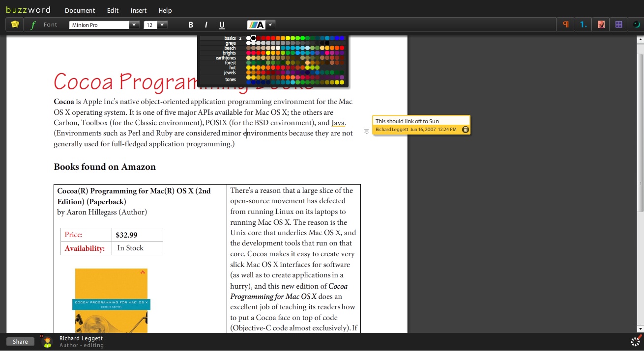Pick the purple last swatch in tones top row

[x=342, y=78]
